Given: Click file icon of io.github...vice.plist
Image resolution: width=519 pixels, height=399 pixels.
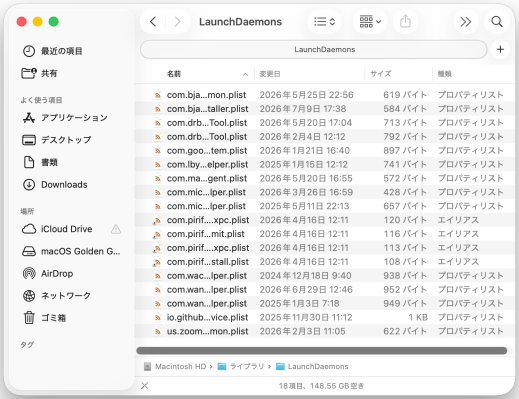Looking at the screenshot, I should [158, 318].
